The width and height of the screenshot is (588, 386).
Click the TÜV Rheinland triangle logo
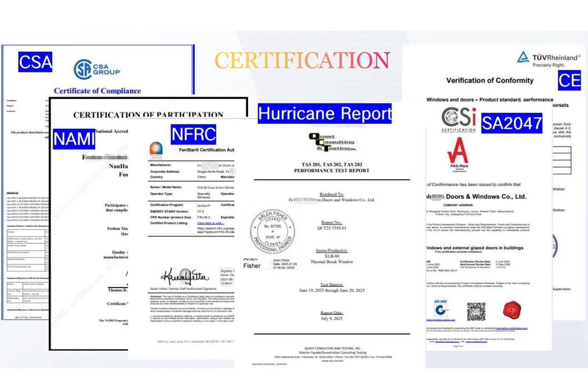click(522, 57)
